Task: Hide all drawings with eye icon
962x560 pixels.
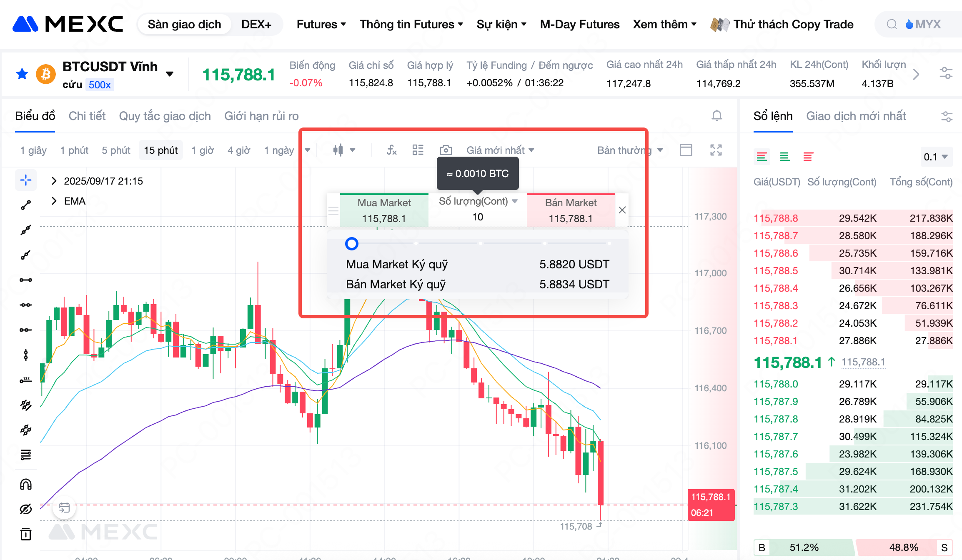Action: (x=26, y=509)
